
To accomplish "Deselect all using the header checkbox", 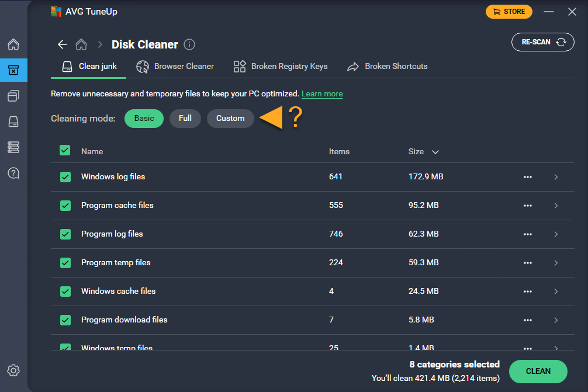I will point(65,151).
